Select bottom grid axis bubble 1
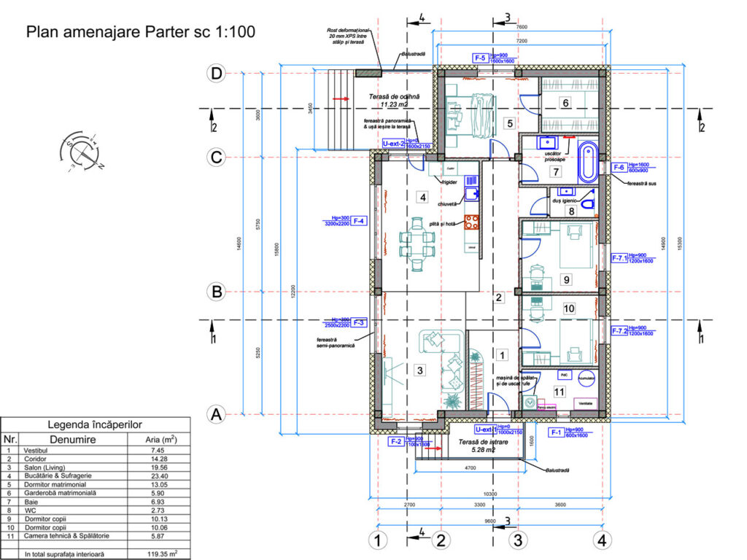Screen dimensions: 747x560 (x=378, y=540)
